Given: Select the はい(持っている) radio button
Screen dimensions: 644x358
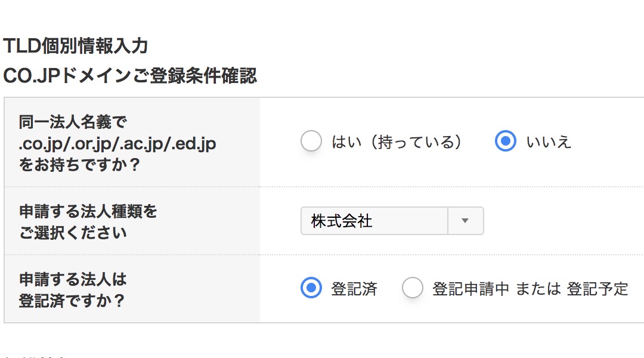Looking at the screenshot, I should coord(311,141).
